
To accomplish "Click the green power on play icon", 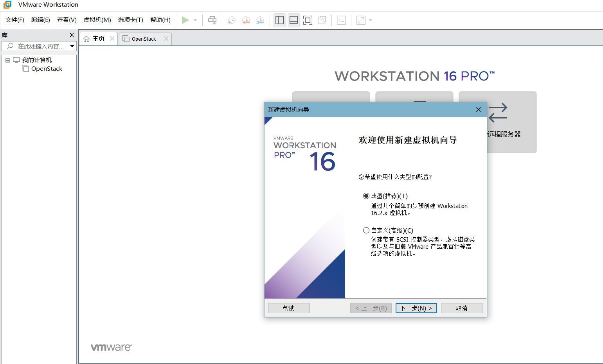I will point(185,20).
